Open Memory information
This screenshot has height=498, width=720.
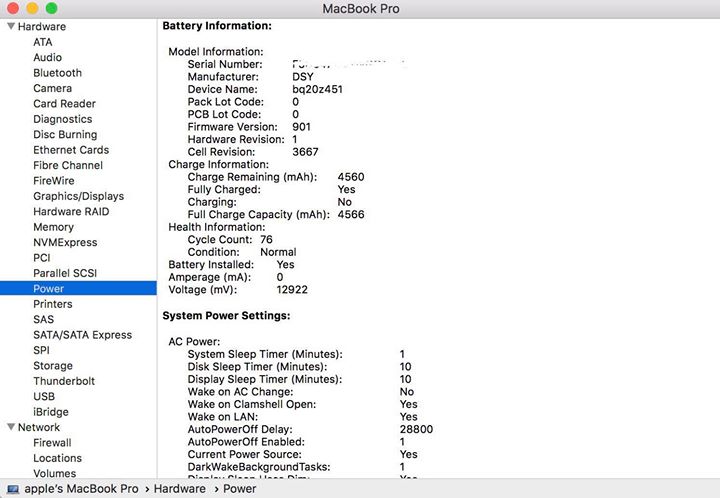(x=53, y=227)
